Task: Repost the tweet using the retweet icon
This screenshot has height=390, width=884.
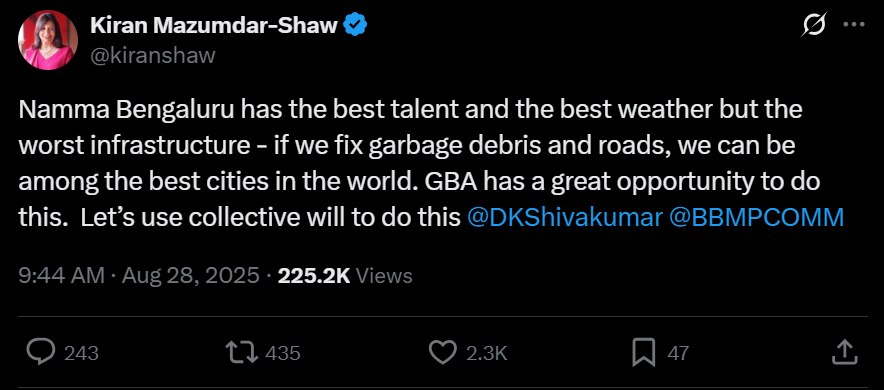Action: [242, 353]
